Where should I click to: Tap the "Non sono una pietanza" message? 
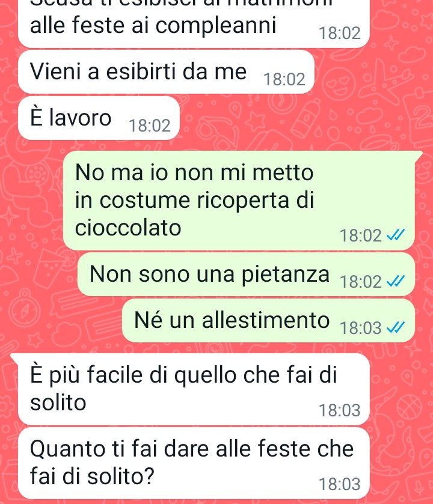(246, 275)
